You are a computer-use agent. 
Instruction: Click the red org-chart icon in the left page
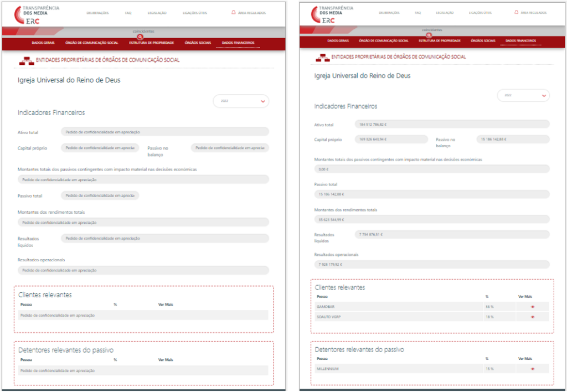pos(27,60)
